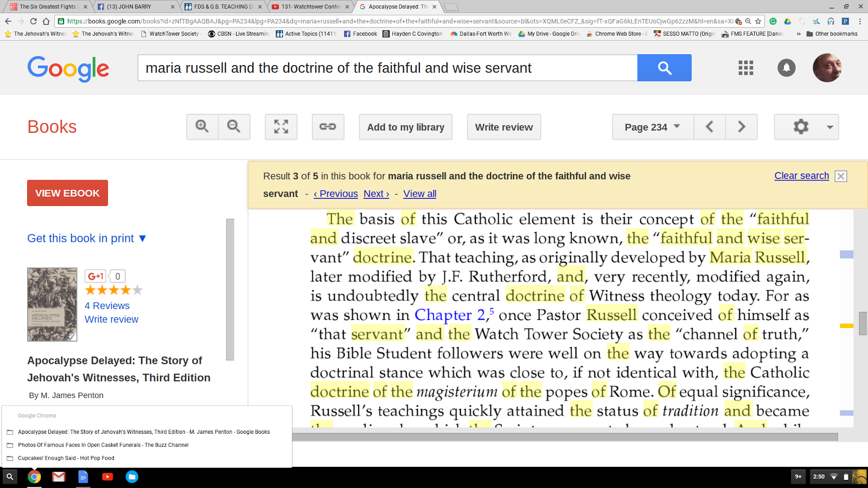Navigate back in the browser
868x488 pixels.
coord(8,21)
